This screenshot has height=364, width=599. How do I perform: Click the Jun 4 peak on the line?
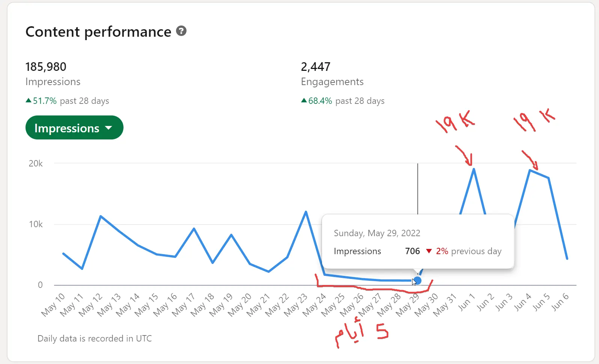pos(530,170)
